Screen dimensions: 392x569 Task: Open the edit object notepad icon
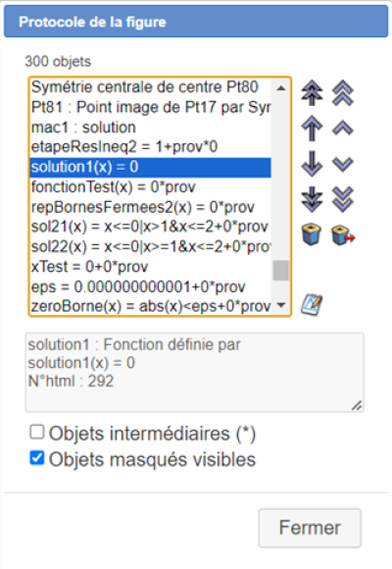(312, 305)
